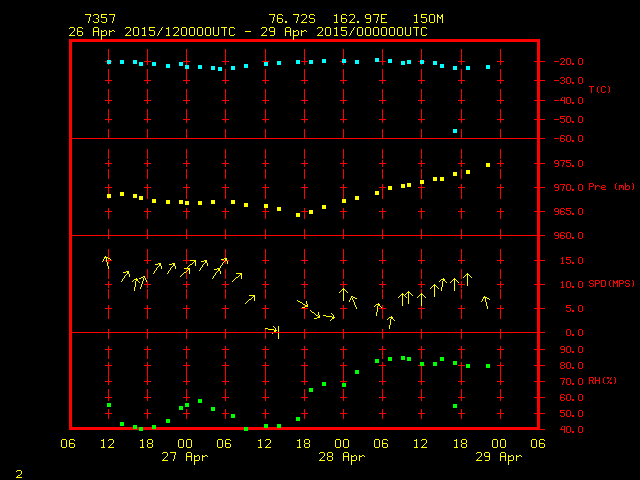
Task: Click the final wind arrow on the right
Action: tap(486, 301)
